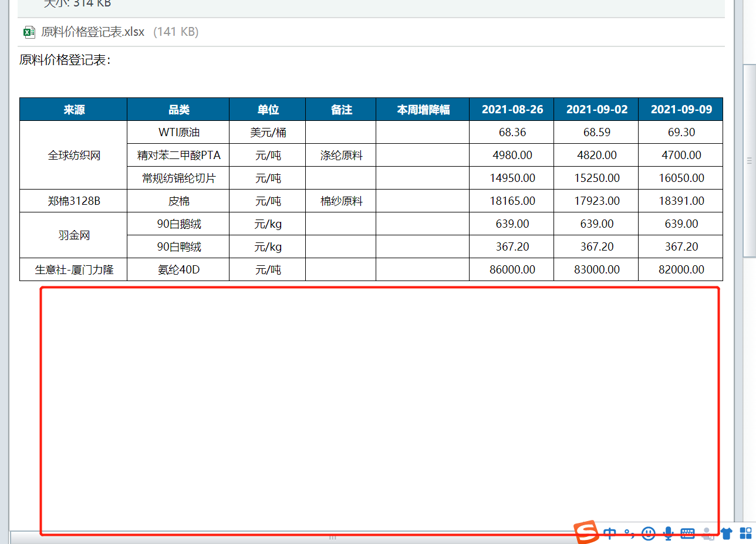Click the "皮棉" cell
Image resolution: width=756 pixels, height=544 pixels.
178,201
